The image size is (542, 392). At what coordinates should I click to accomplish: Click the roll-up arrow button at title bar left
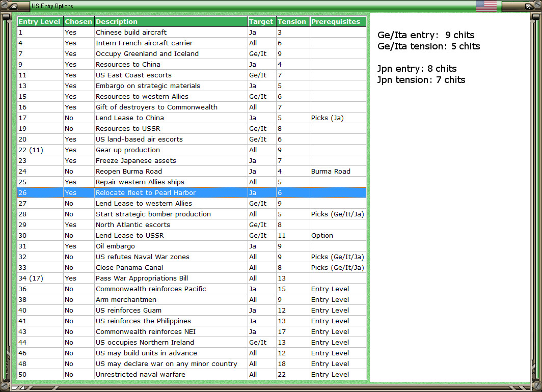pyautogui.click(x=13, y=6)
